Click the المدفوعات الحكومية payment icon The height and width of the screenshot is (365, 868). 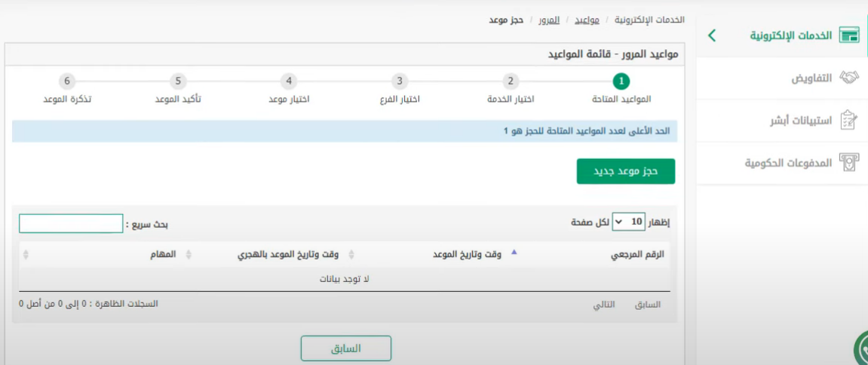click(x=848, y=162)
